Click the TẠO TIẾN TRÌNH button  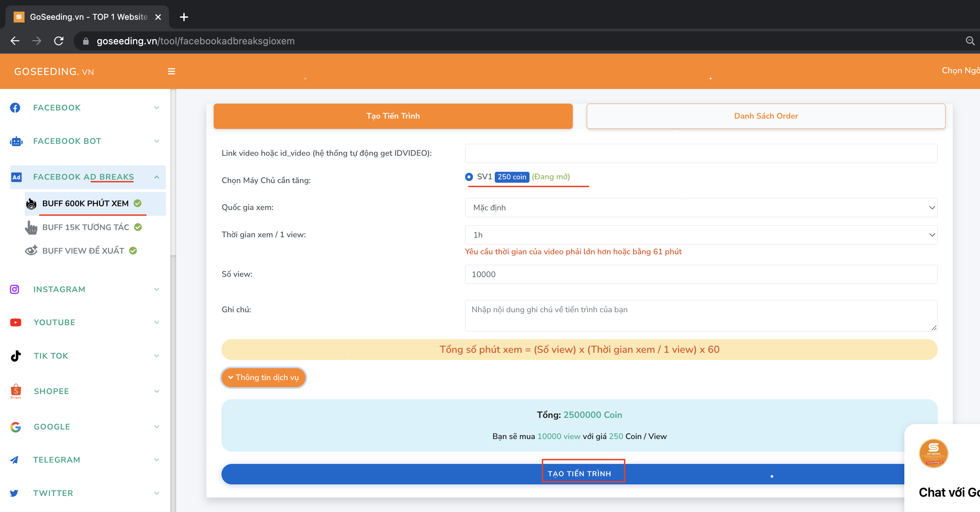tap(579, 473)
